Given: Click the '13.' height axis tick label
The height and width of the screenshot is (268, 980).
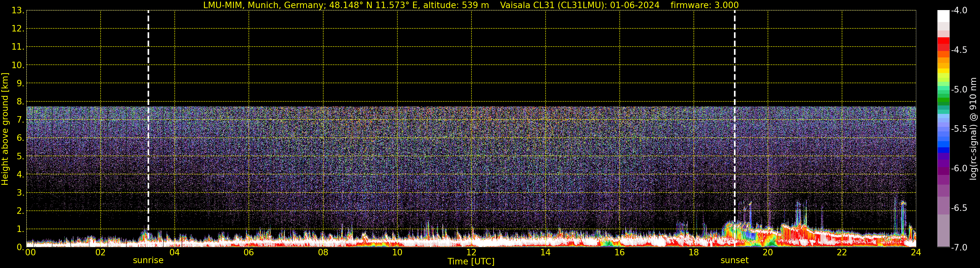Looking at the screenshot, I should tap(18, 11).
